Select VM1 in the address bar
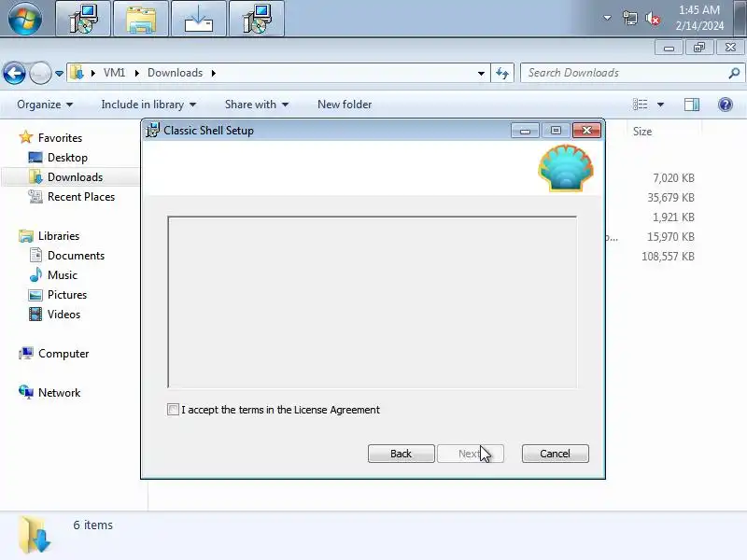 coord(114,73)
